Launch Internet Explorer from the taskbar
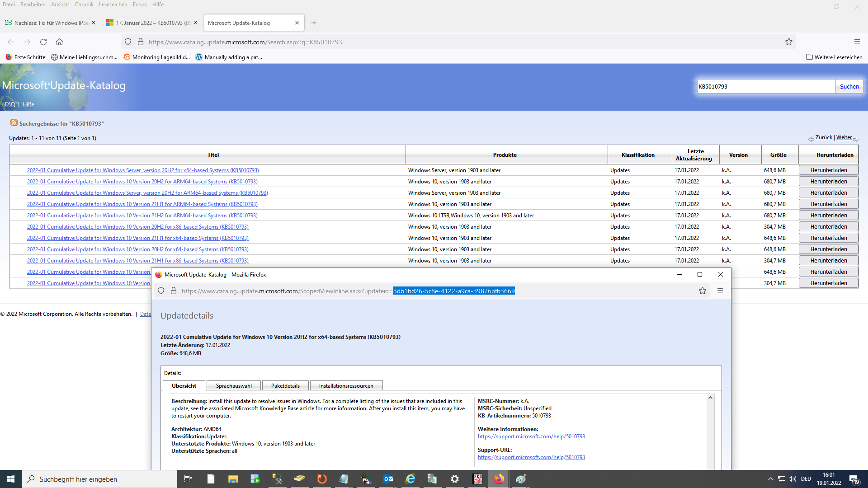868x488 pixels. click(x=410, y=479)
